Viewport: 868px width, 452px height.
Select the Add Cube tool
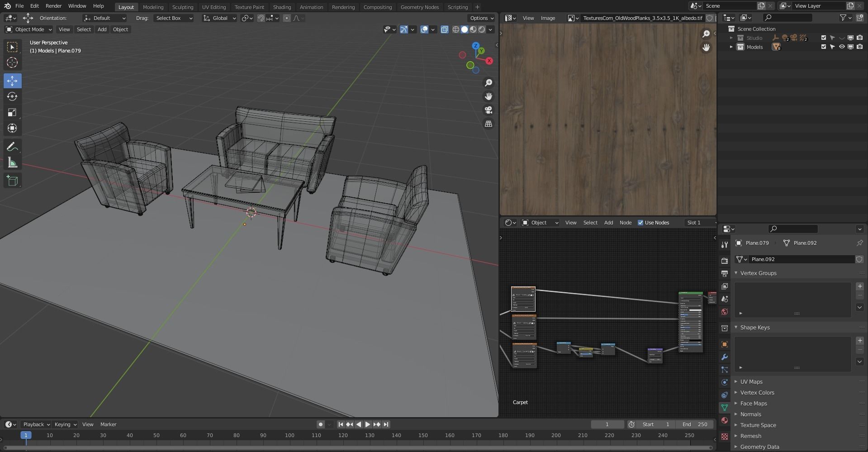click(x=12, y=181)
